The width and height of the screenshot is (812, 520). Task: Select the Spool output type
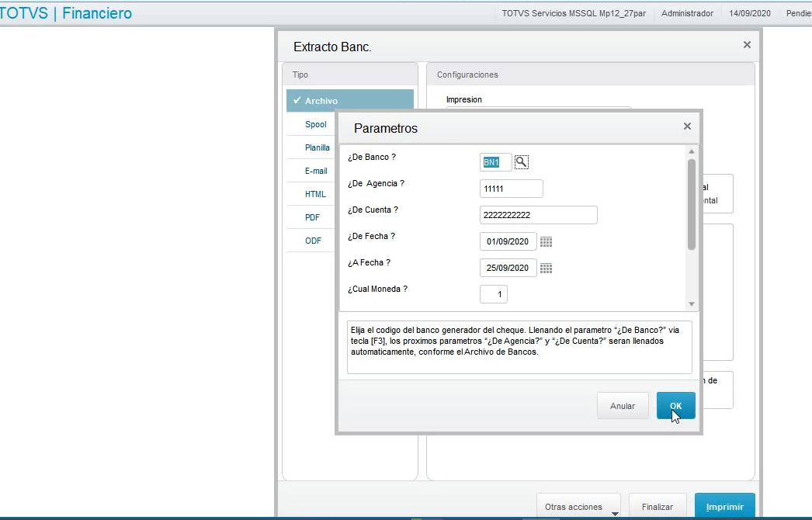315,124
